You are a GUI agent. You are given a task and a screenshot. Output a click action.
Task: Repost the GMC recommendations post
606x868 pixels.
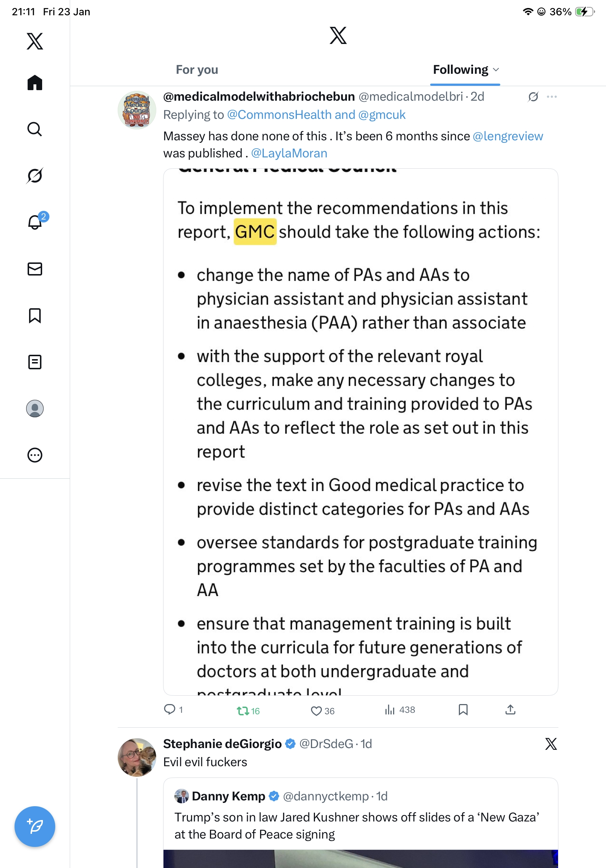(243, 711)
